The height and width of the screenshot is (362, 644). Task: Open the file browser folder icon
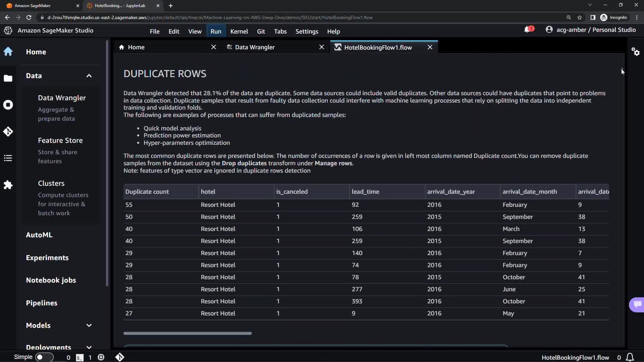coord(8,78)
